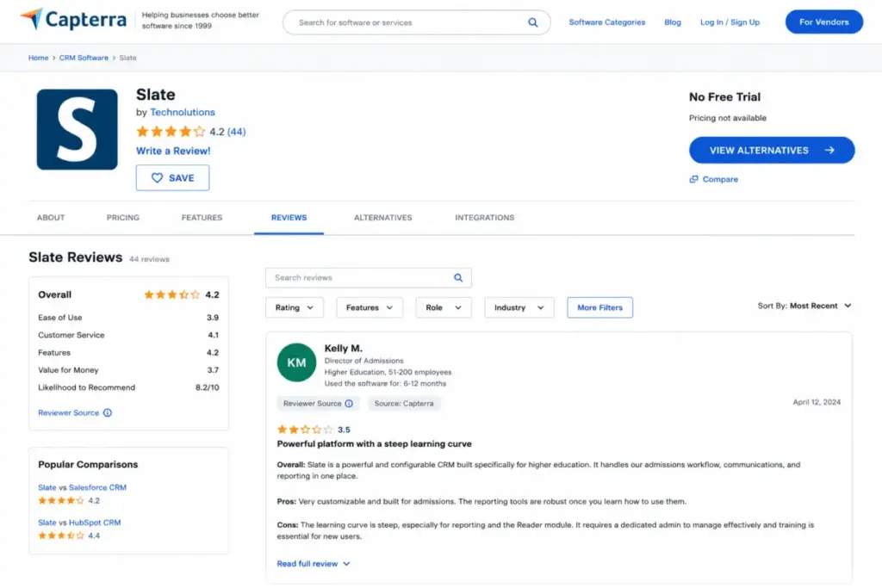Screen dimensions: 882x588
Task: Go to CRM Software in breadcrumb
Action: point(84,58)
